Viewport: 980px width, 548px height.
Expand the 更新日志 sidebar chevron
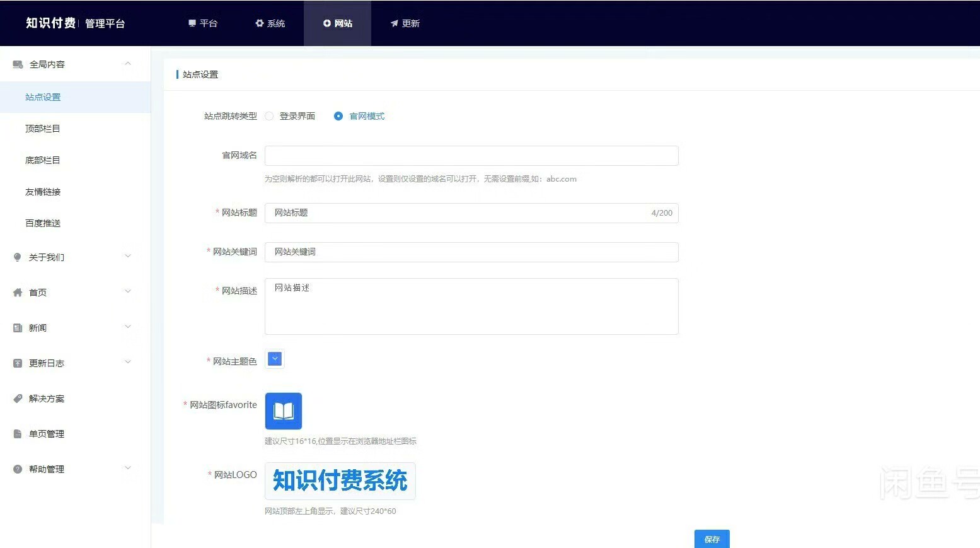128,363
